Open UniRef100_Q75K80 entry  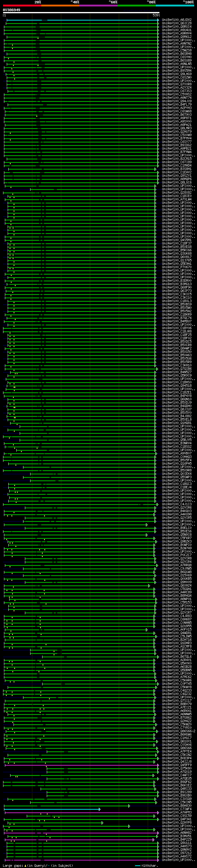click(x=177, y=768)
